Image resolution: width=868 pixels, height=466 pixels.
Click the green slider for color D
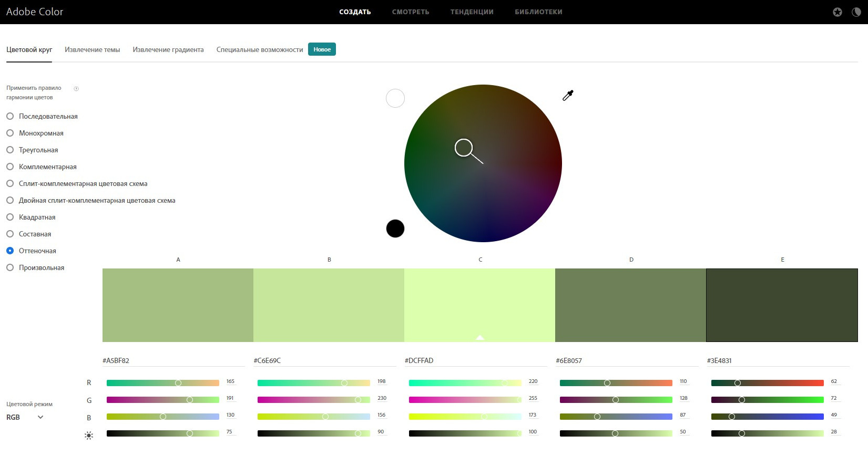(x=616, y=400)
